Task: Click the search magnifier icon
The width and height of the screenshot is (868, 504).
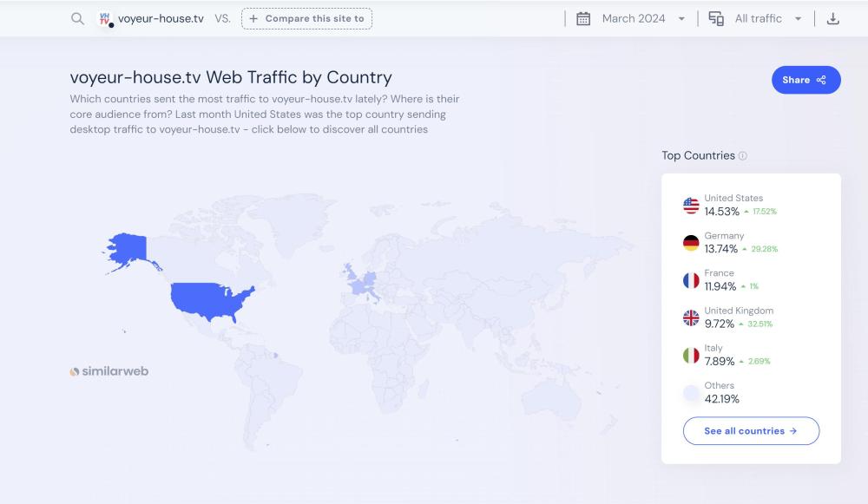Action: pyautogui.click(x=77, y=19)
